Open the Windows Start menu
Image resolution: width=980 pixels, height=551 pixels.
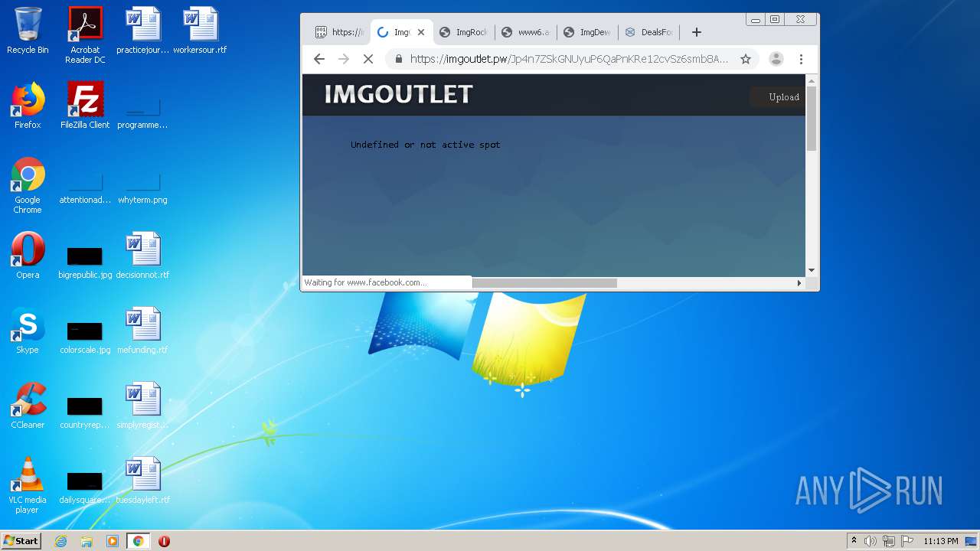tap(21, 541)
